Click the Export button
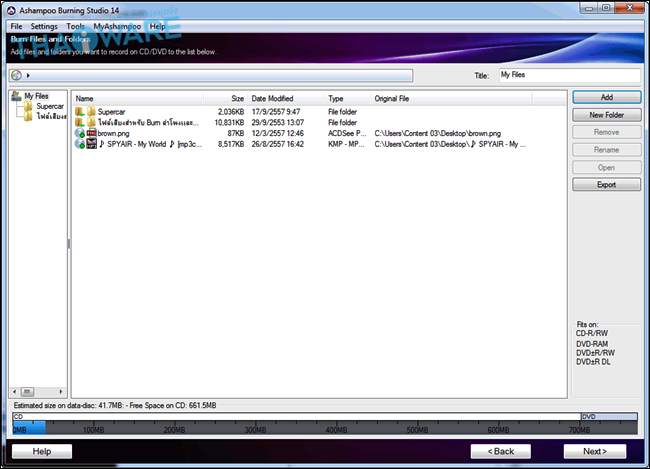650x469 pixels. (x=606, y=185)
